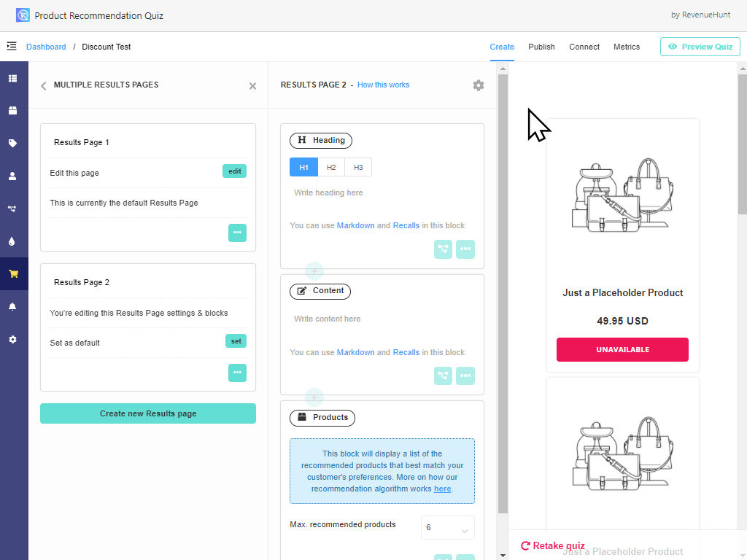Switch to the Metrics tab

(x=627, y=47)
